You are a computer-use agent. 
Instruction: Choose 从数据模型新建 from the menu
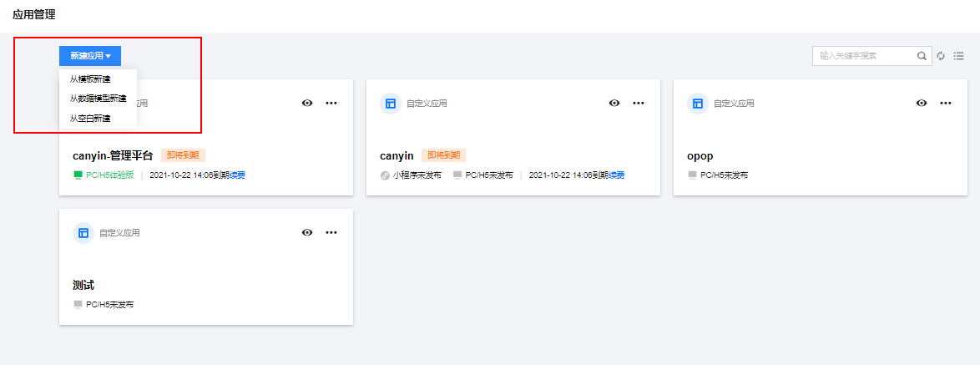coord(99,99)
